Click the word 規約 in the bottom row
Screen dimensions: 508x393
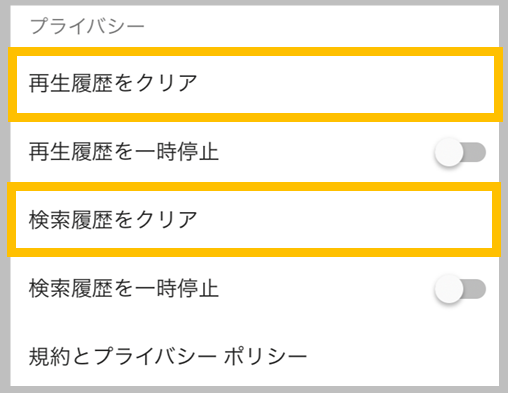pyautogui.click(x=49, y=356)
